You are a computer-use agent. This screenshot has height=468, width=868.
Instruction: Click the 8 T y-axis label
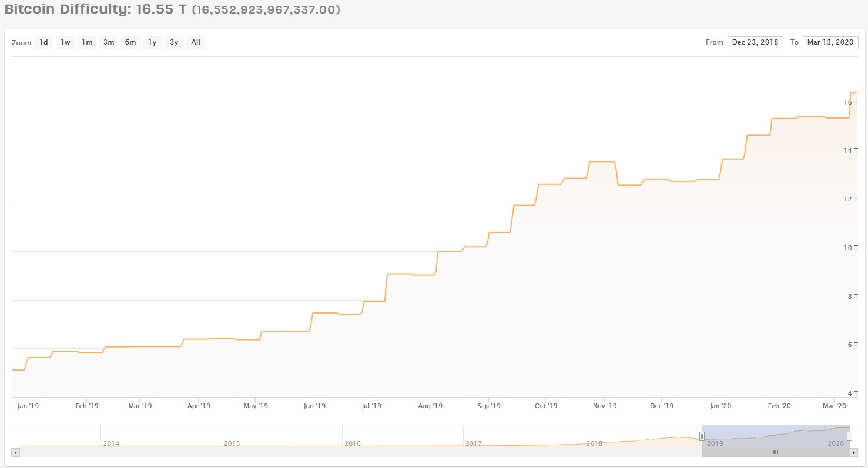point(852,297)
